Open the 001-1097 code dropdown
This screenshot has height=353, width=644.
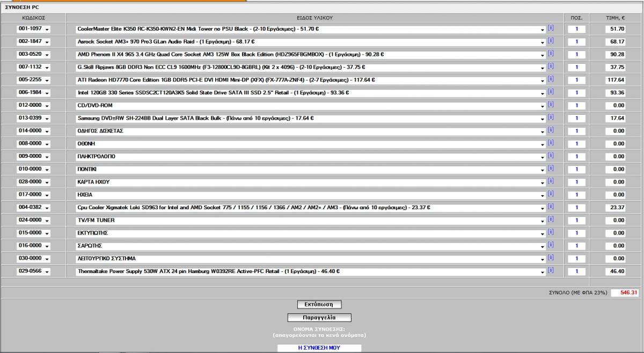coord(33,29)
